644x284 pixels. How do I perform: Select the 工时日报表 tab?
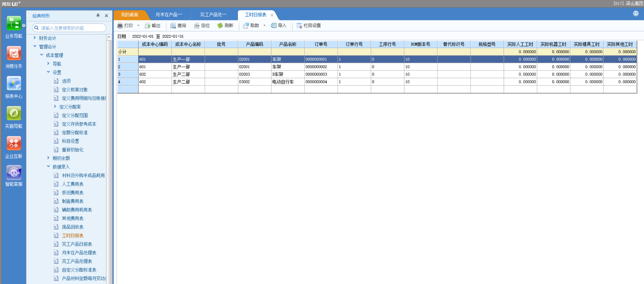(x=255, y=15)
